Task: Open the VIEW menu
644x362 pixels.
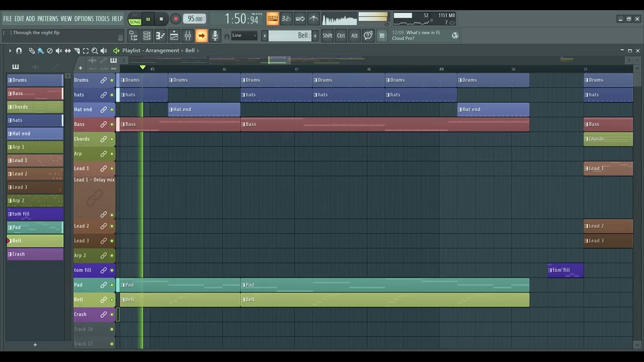Action: (66, 19)
